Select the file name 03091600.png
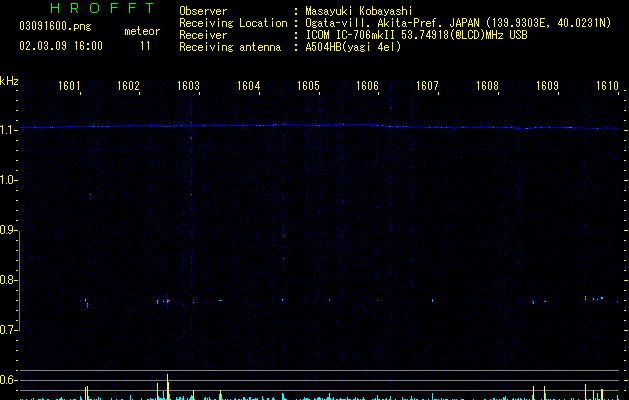Viewport: 629px width, 400px height. click(55, 27)
